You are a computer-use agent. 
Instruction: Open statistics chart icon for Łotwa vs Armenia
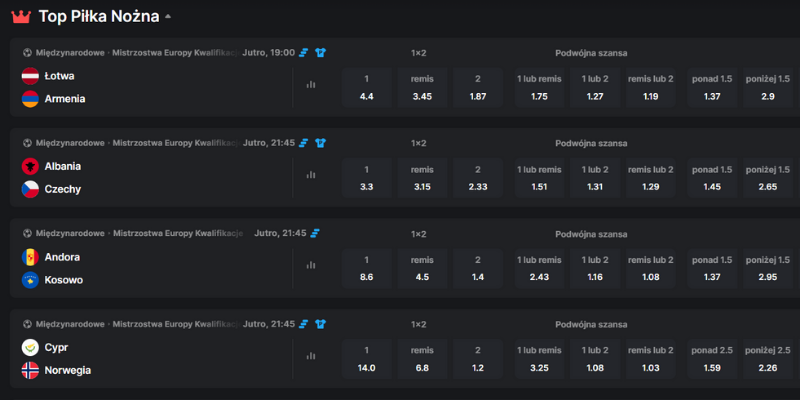[x=311, y=85]
